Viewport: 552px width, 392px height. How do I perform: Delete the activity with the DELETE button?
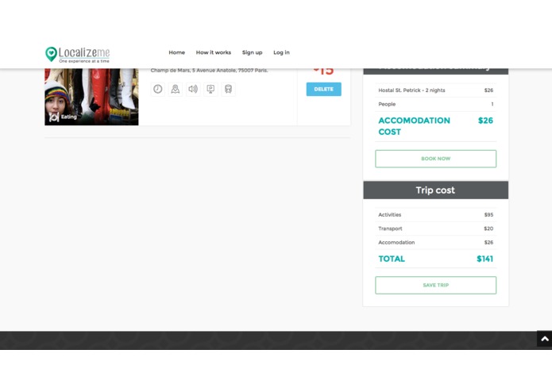(323, 90)
